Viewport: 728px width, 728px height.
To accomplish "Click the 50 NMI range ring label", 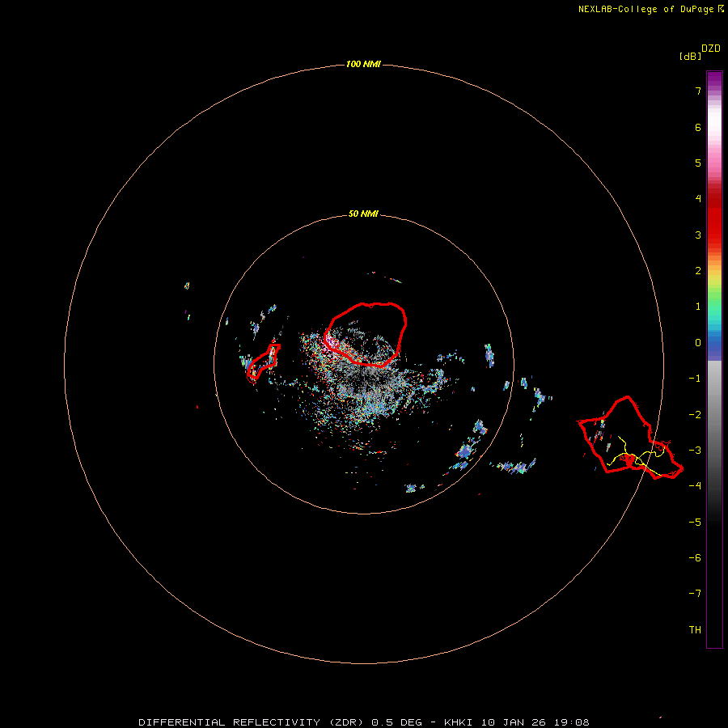I will click(363, 214).
